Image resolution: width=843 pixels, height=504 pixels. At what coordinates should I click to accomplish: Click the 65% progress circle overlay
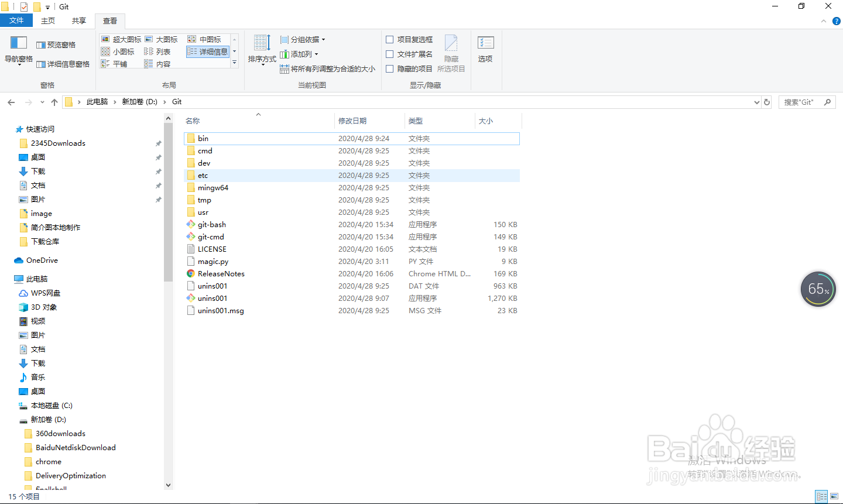818,289
